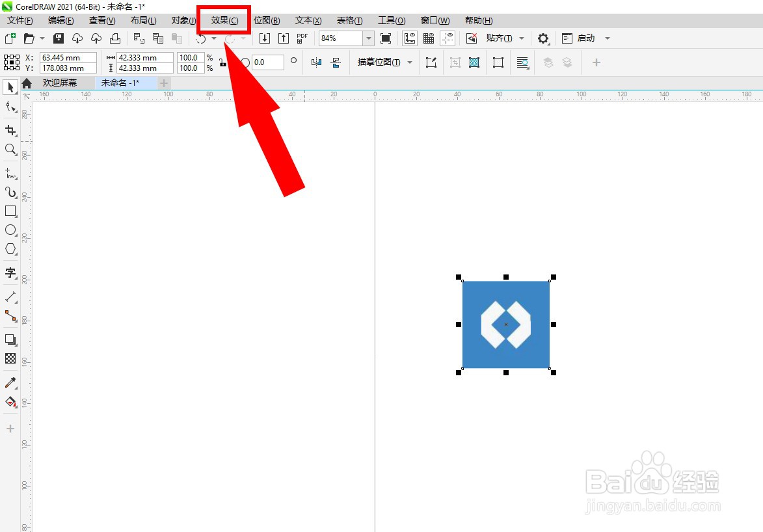Toggle the Show Guidelines button
The image size is (763, 532).
(448, 38)
